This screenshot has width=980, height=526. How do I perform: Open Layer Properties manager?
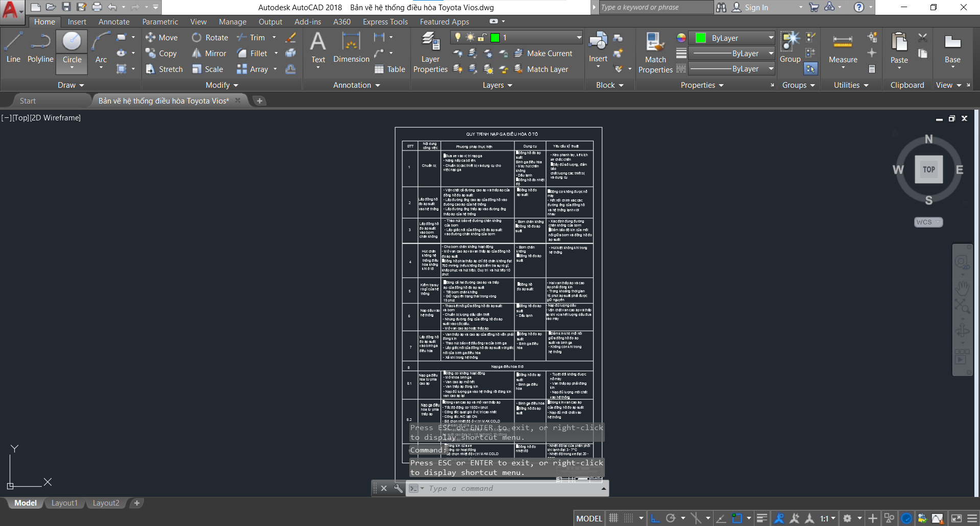[430, 53]
